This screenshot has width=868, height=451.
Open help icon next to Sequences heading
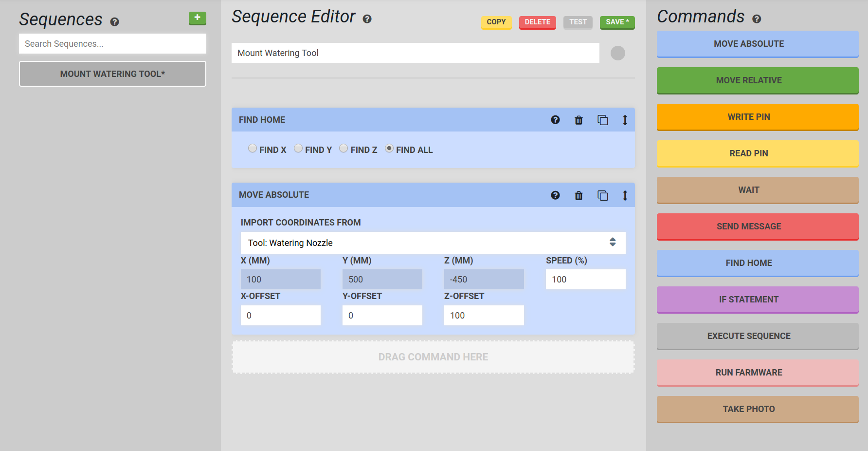(x=115, y=22)
